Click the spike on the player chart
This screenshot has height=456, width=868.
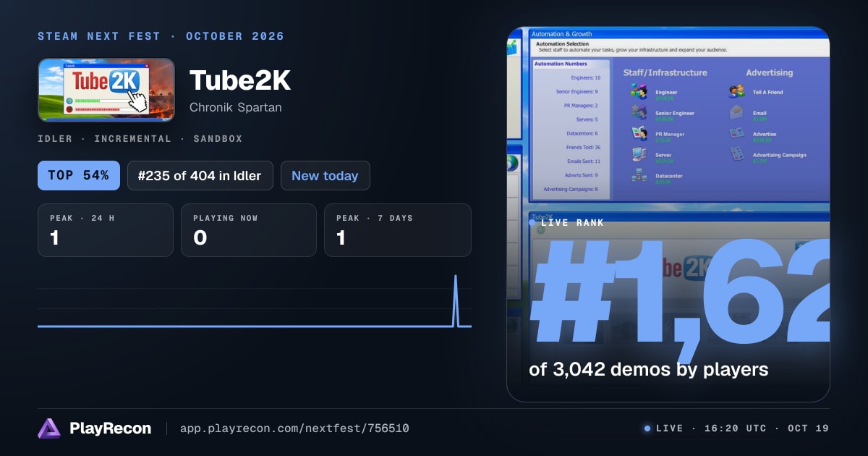click(456, 300)
